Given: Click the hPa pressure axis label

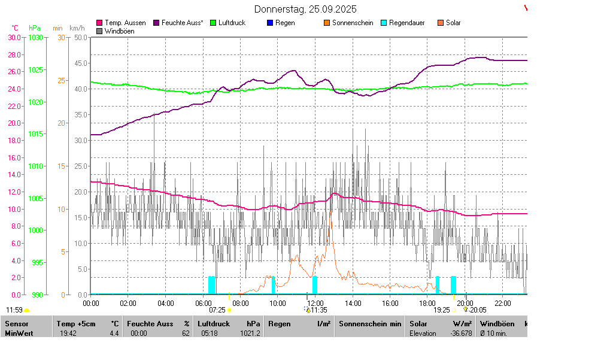Looking at the screenshot, I should tap(35, 28).
